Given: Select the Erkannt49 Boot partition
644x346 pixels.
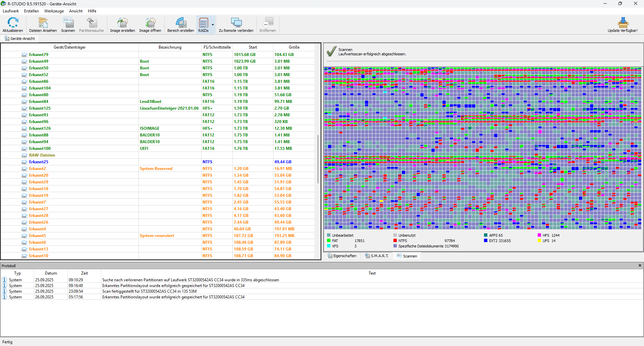Looking at the screenshot, I should coord(158,61).
